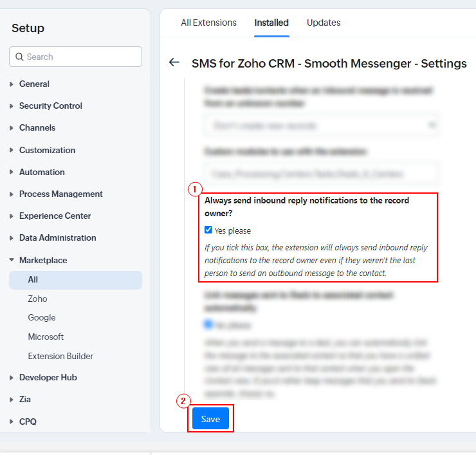Collapse the Marketplace section arrow
This screenshot has height=455, width=476.
pos(12,260)
